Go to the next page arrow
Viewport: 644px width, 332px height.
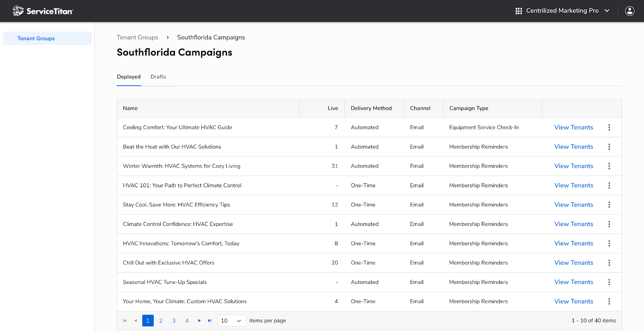[199, 321]
